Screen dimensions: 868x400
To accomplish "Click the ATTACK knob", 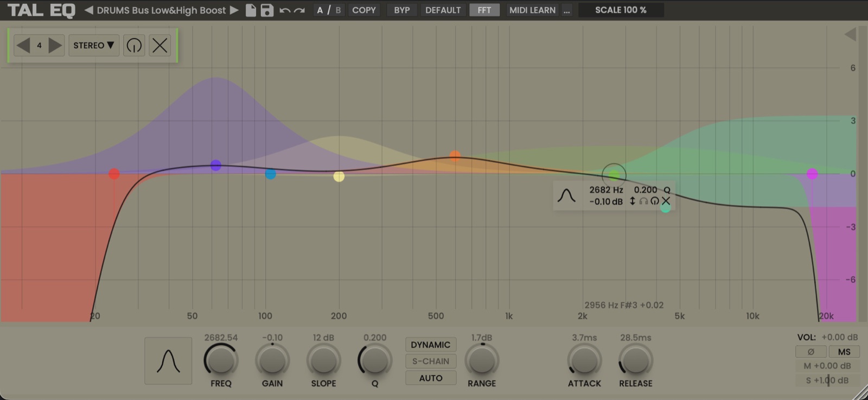I will click(584, 360).
